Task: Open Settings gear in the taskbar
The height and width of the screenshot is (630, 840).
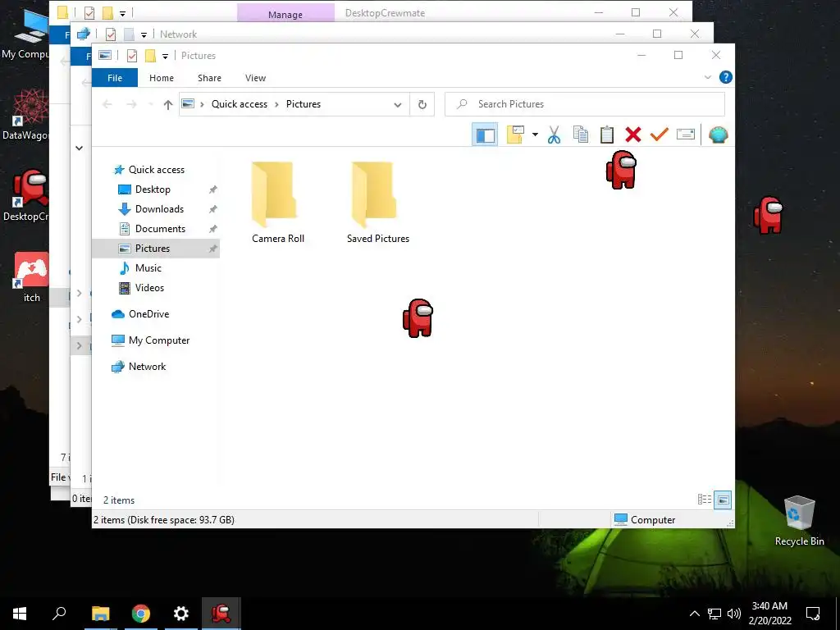Action: tap(181, 614)
